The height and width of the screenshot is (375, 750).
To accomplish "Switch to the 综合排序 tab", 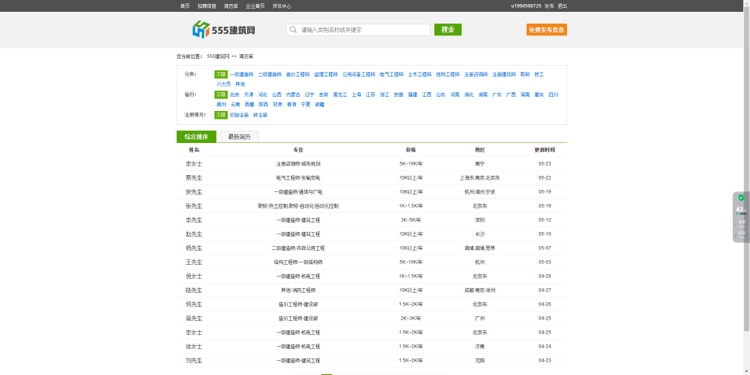I will coord(196,137).
